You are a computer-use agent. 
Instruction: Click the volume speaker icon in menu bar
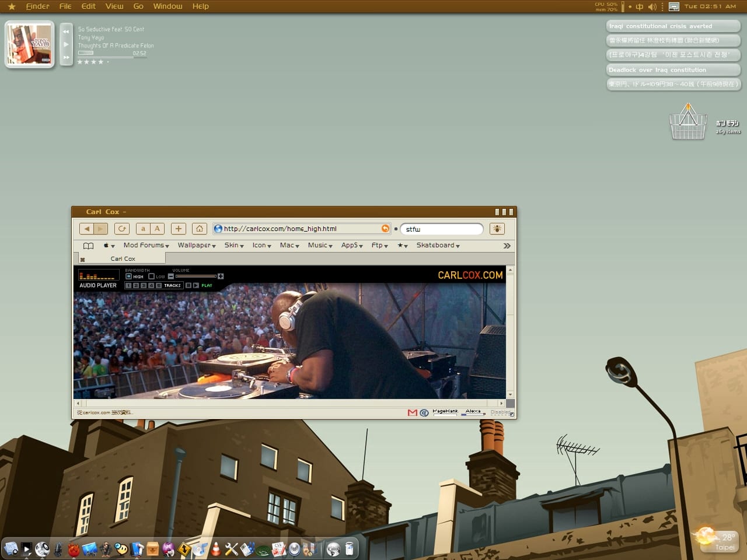pyautogui.click(x=652, y=6)
